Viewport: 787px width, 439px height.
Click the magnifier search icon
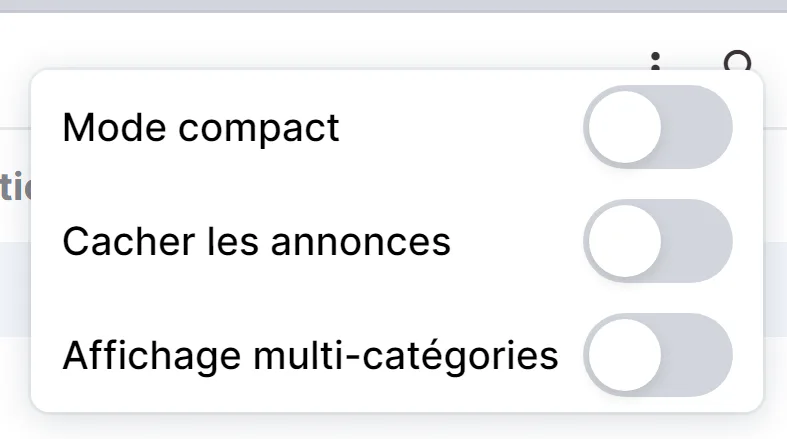click(738, 61)
